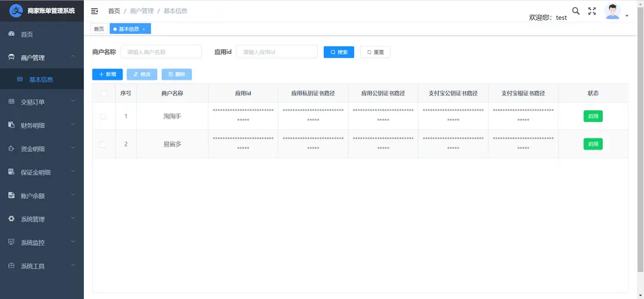Open the dropdown arrow beside the avatar

(627, 16)
